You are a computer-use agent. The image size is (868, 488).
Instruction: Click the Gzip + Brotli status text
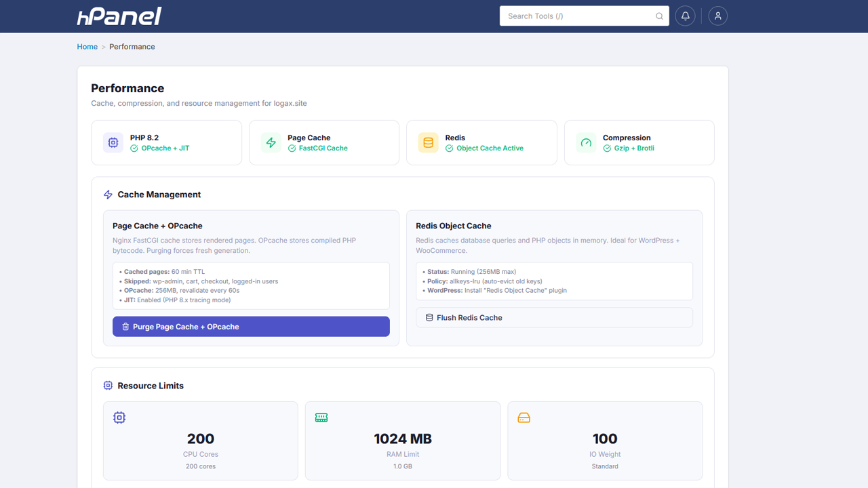[634, 148]
